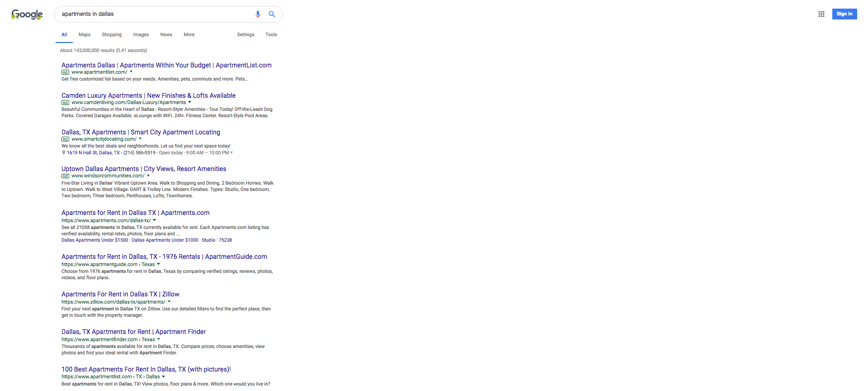
Task: Start voice search with microphone icon
Action: (x=258, y=14)
